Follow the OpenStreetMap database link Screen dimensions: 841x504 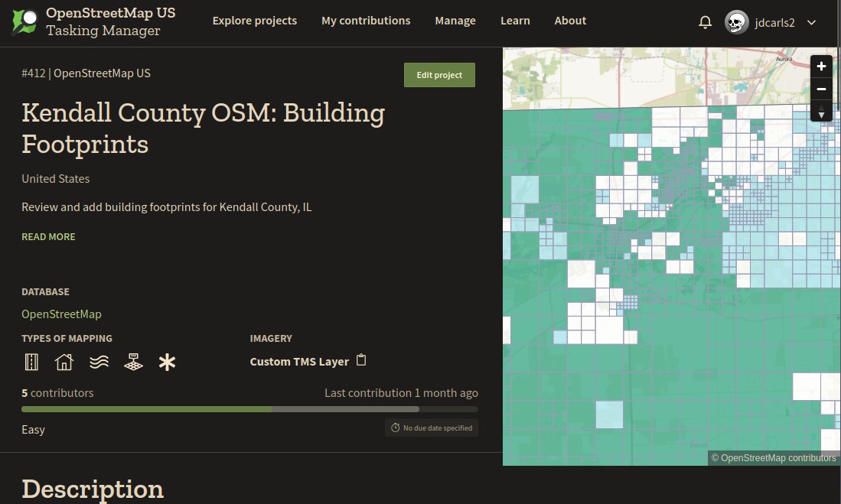point(61,314)
